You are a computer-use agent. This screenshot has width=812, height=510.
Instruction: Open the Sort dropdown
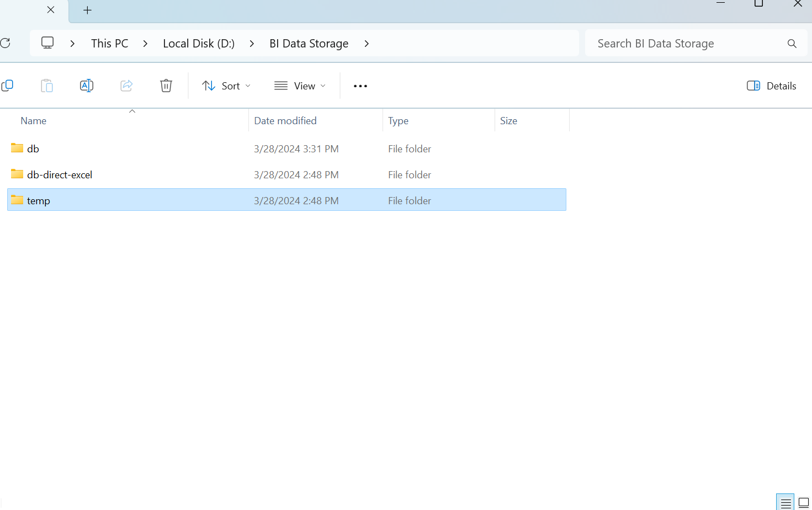[x=226, y=86]
